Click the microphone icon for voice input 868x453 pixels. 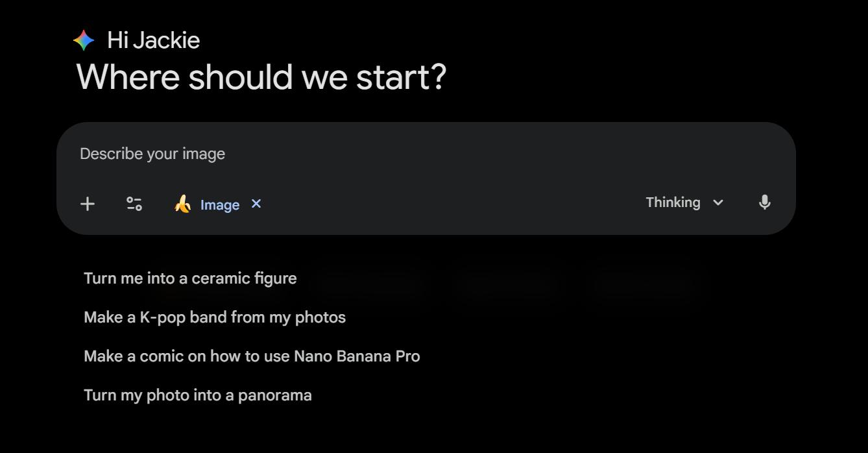point(764,202)
